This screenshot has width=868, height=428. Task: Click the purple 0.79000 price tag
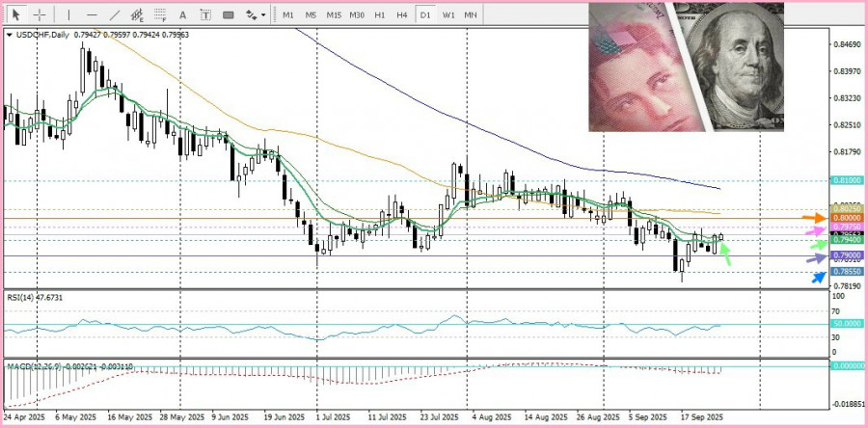pyautogui.click(x=847, y=255)
